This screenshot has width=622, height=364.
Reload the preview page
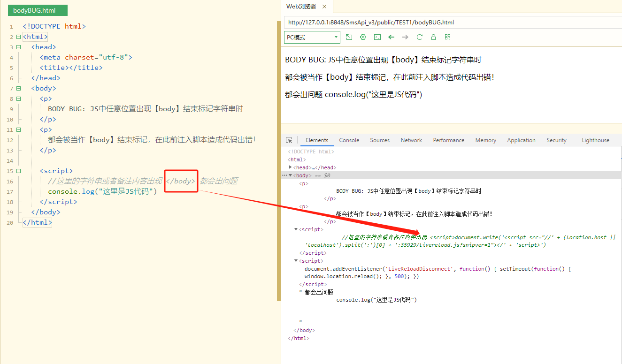click(x=419, y=37)
